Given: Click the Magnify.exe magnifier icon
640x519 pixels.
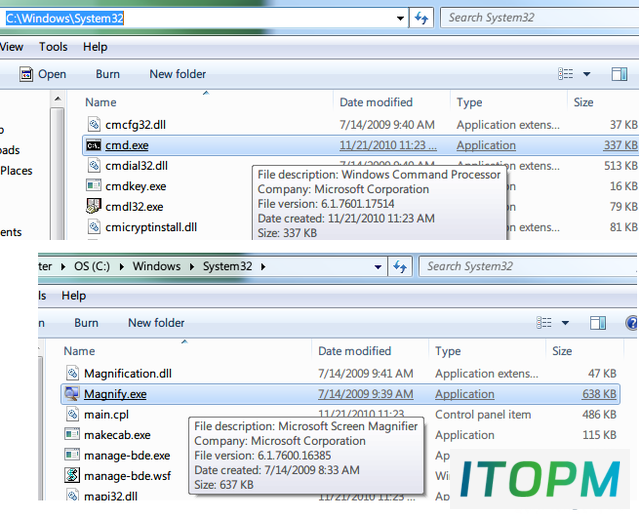Looking at the screenshot, I should 71,394.
